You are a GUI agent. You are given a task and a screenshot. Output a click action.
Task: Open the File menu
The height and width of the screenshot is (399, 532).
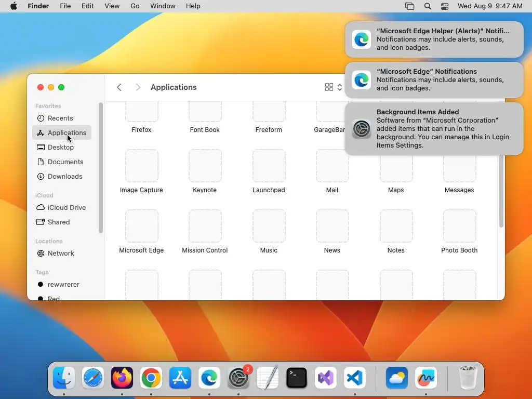(x=65, y=6)
